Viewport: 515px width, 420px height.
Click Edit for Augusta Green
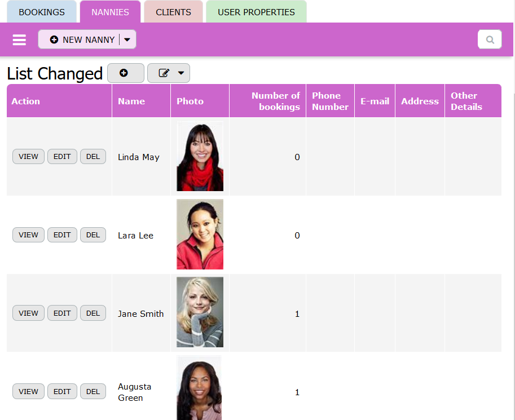tap(62, 392)
